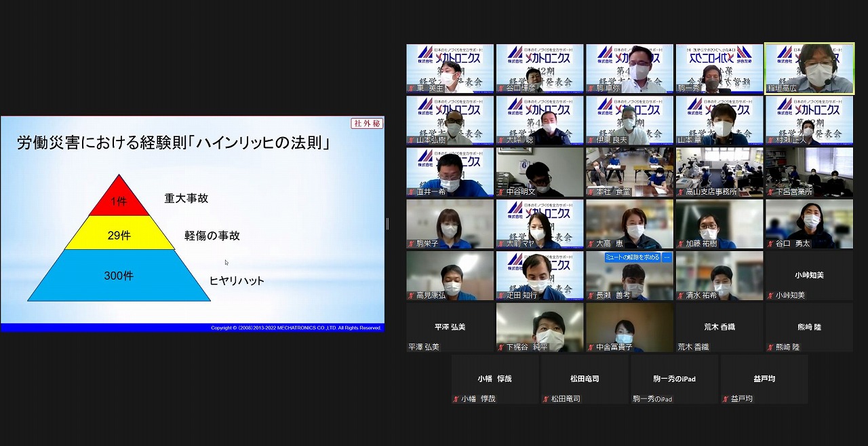Select the 小幡 惇哉 participant tile

click(494, 379)
